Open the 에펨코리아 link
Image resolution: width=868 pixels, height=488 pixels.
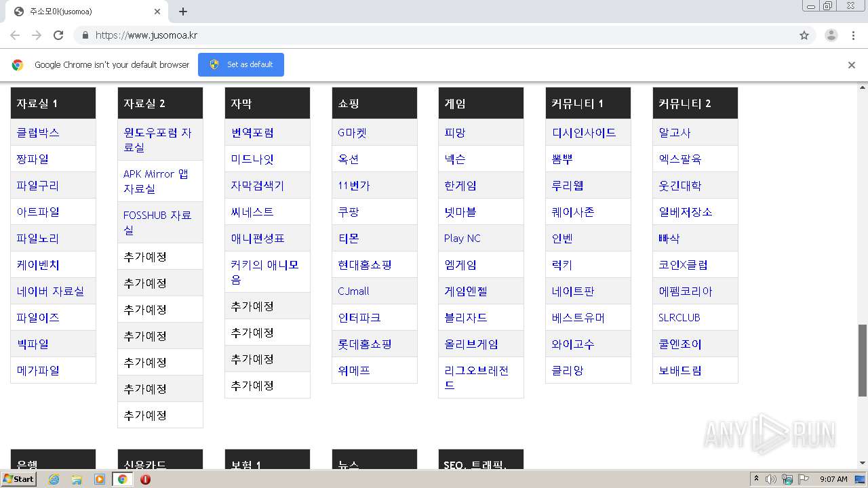[686, 291]
